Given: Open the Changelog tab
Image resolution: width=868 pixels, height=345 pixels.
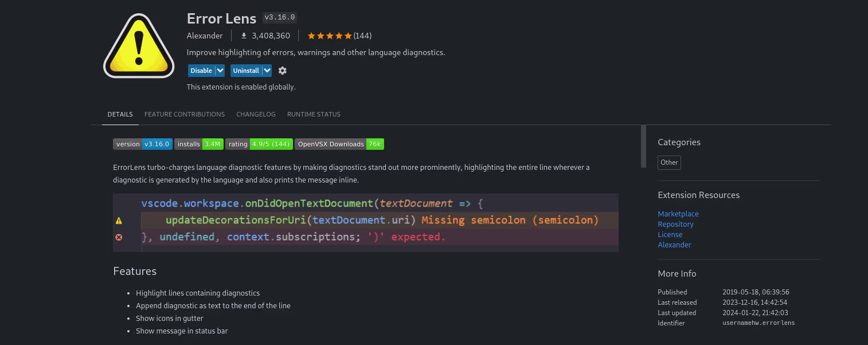Looking at the screenshot, I should pos(256,114).
